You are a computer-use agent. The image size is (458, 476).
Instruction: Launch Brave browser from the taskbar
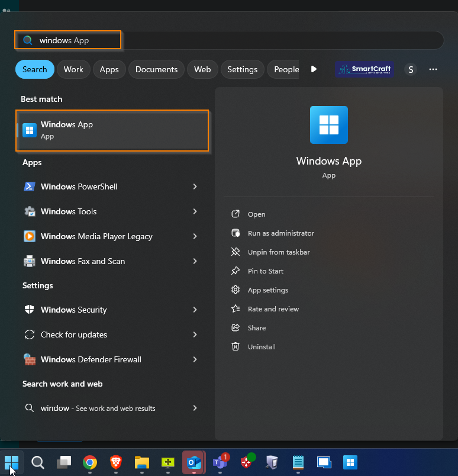pyautogui.click(x=116, y=462)
